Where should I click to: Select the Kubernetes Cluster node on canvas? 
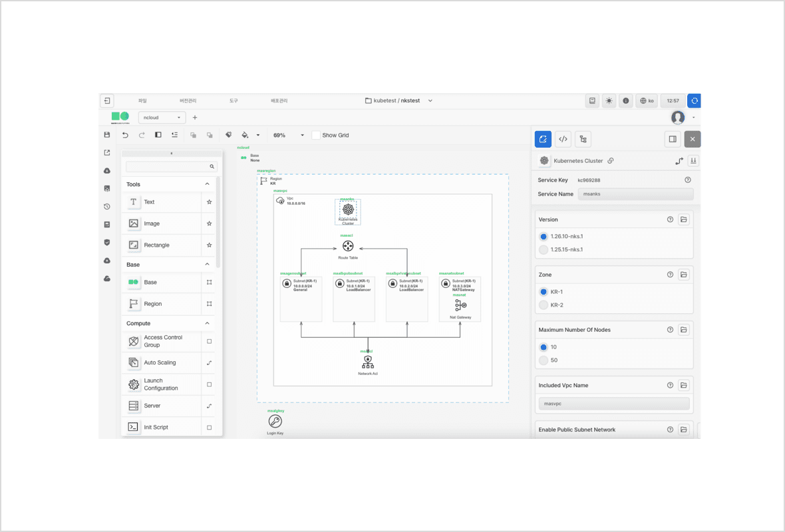[x=348, y=209]
